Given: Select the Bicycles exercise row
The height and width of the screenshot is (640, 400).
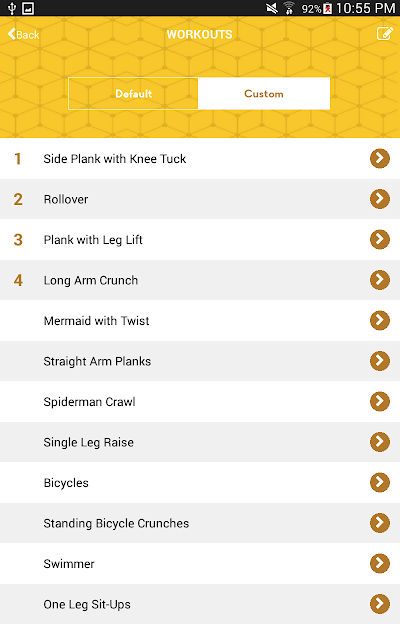Looking at the screenshot, I should [200, 482].
